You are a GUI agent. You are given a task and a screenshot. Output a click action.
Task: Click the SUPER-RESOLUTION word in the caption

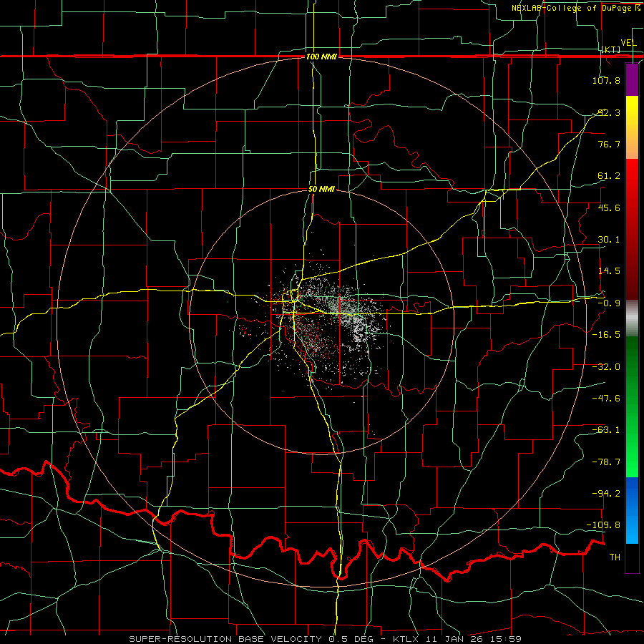(182, 639)
